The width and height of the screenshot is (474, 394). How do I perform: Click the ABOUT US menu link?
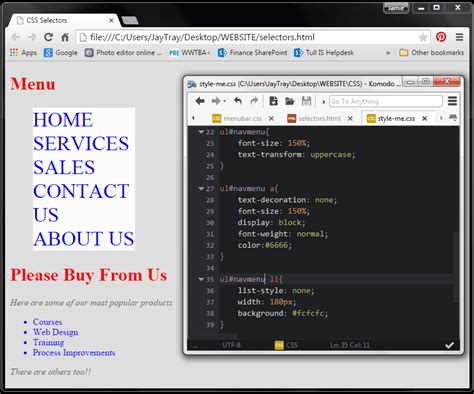coord(84,239)
